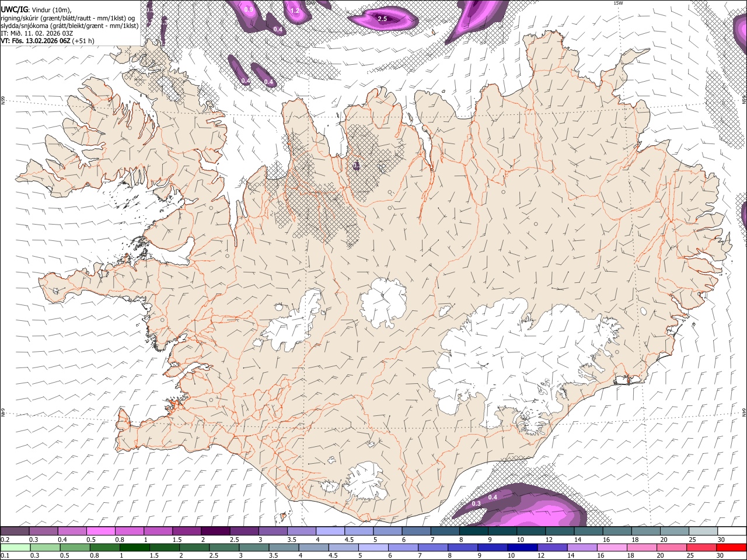Select the pale green first swatch of lower legend row

pos(15,548)
